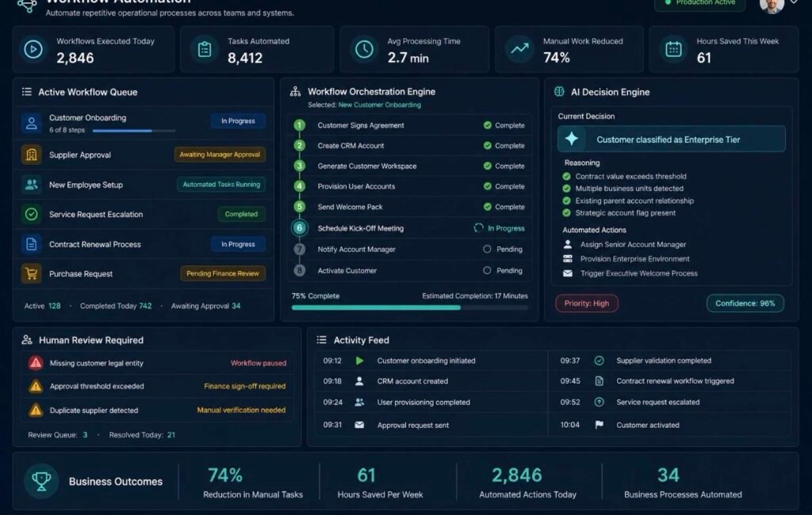This screenshot has height=515, width=812.
Task: Select the Pending radio circle for Notify Account Manager
Action: 487,249
